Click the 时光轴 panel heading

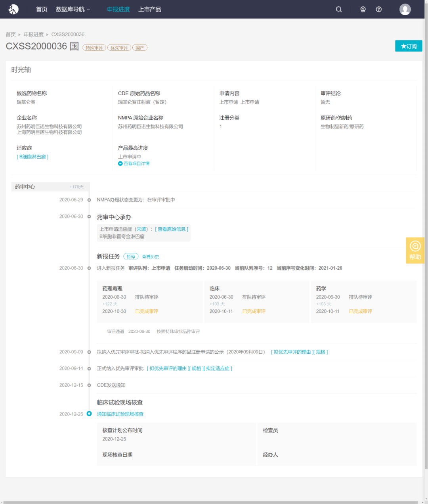pos(21,70)
